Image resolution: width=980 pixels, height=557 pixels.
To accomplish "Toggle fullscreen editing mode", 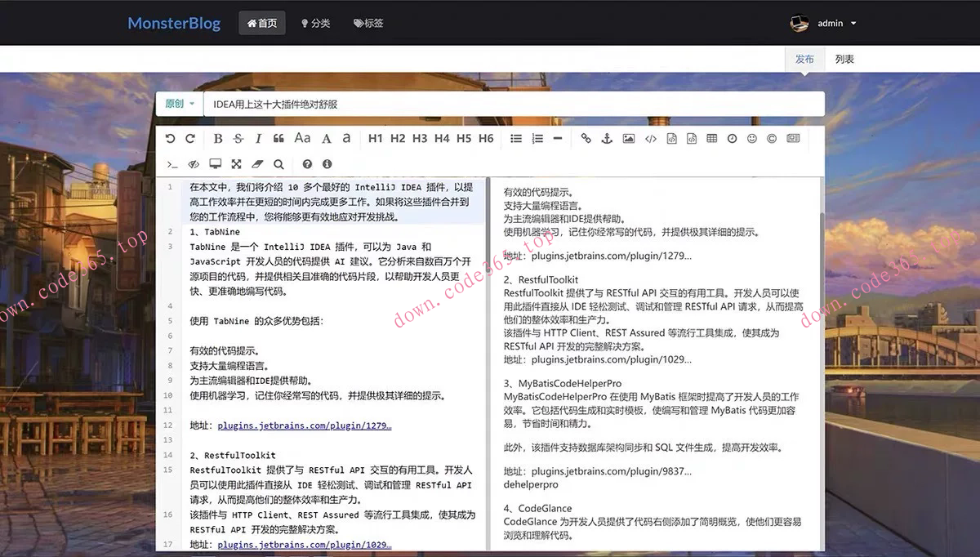I will coord(236,164).
